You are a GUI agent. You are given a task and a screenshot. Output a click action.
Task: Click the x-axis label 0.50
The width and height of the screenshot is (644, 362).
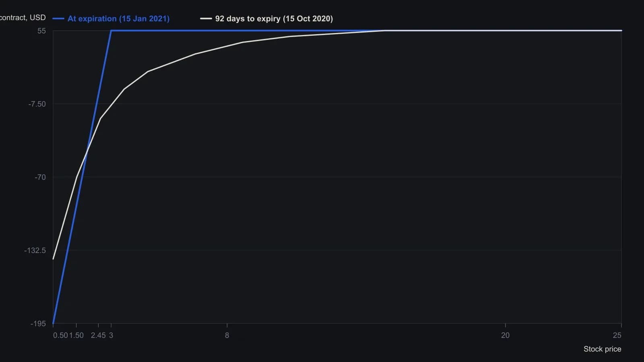(60, 335)
